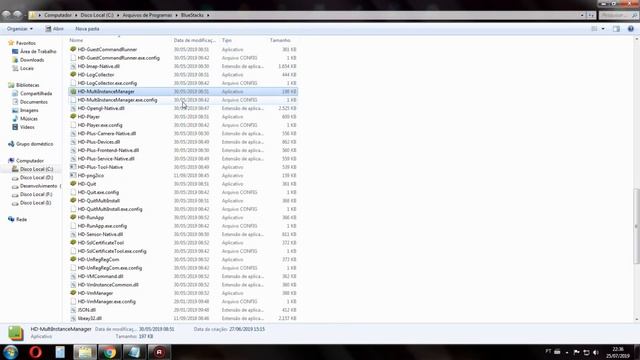This screenshot has height=360, width=640.
Task: Open the HD-MultiInstanceManager application file
Action: click(183, 91)
